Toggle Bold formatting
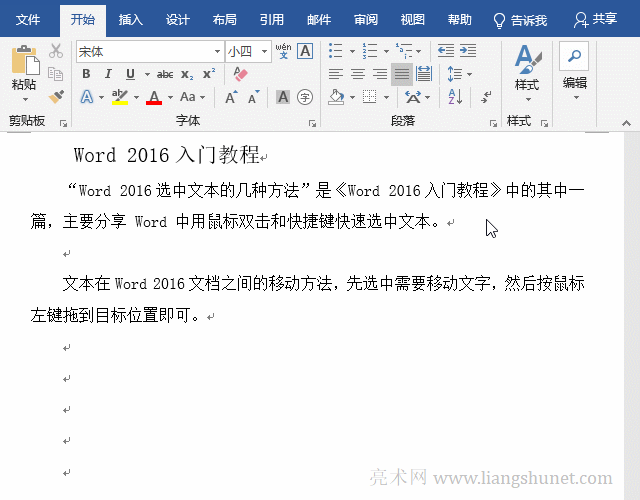Screen dimensions: 640x500 [86, 74]
